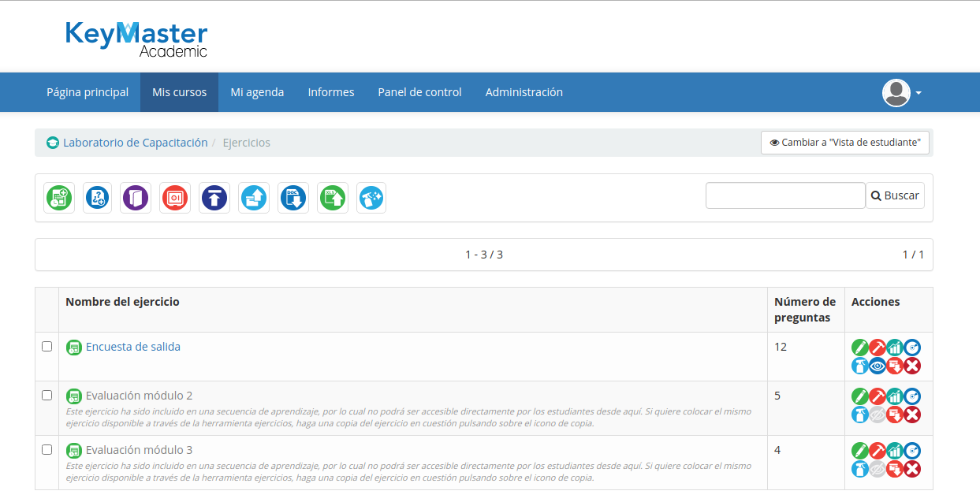The width and height of the screenshot is (980, 502).
Task: Open the add question icon in toolbar
Action: click(97, 198)
